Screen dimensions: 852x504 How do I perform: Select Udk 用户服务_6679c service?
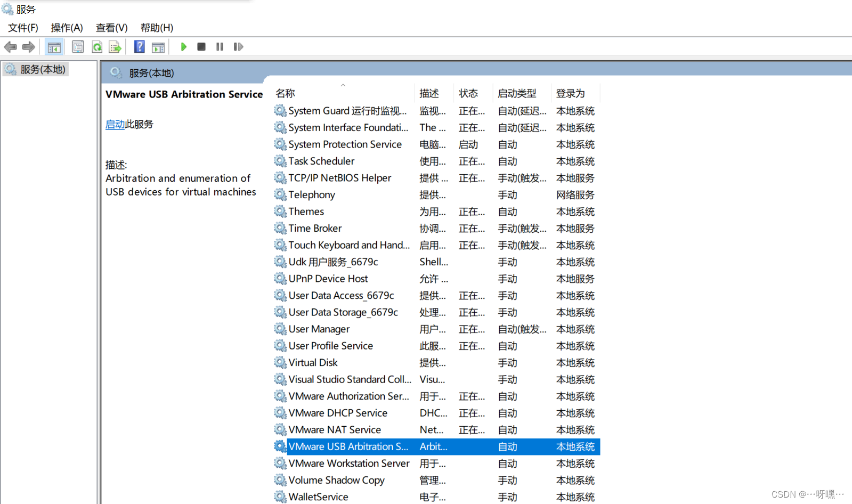tap(437, 262)
